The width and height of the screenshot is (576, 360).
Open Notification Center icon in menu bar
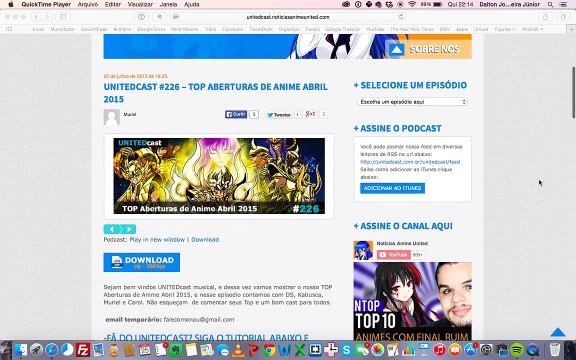(x=563, y=4)
